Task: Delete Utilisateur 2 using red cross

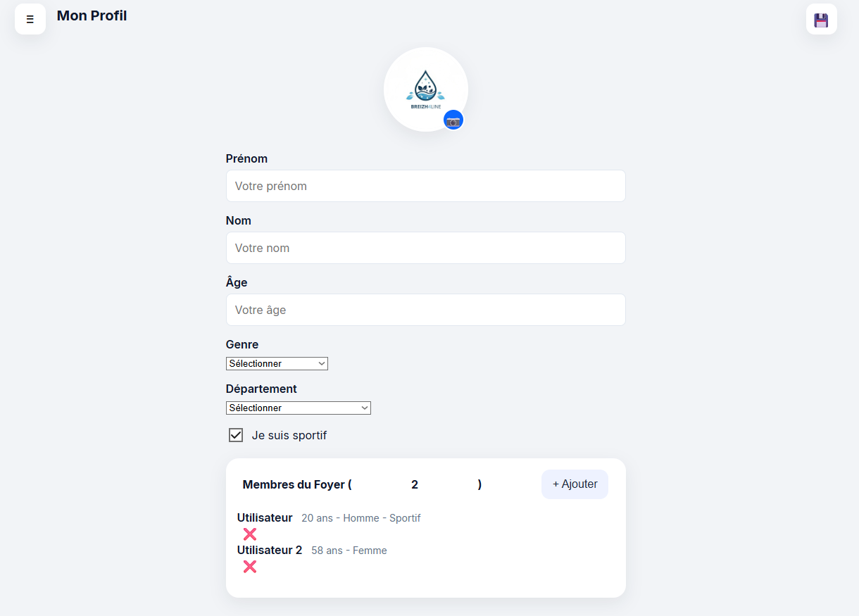Action: (250, 567)
